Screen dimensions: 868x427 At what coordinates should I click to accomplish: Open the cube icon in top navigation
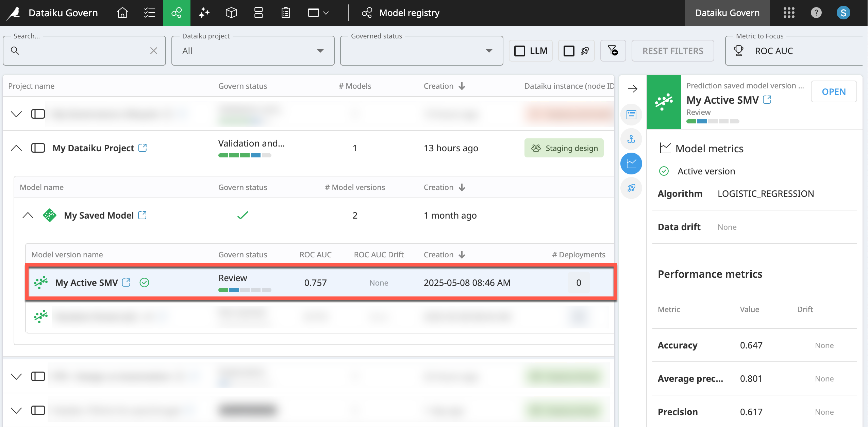pos(231,13)
